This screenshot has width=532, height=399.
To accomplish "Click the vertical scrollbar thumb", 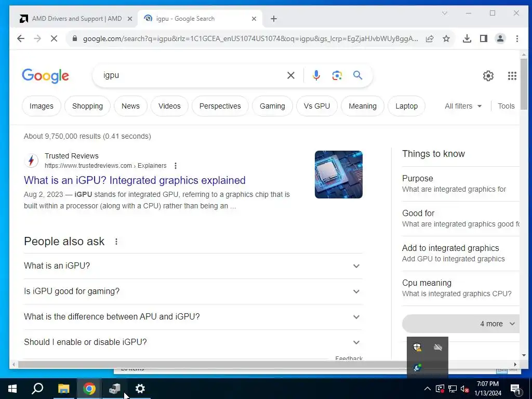I will [x=524, y=84].
